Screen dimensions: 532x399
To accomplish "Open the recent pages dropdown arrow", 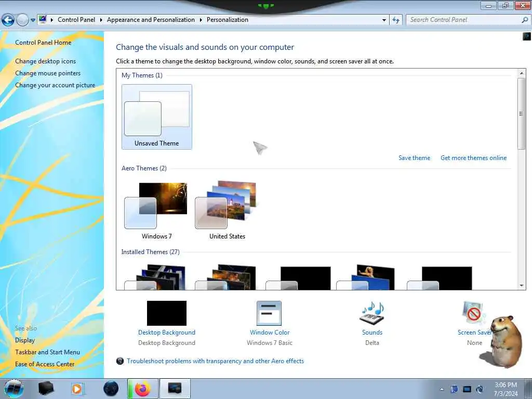I will [33, 20].
